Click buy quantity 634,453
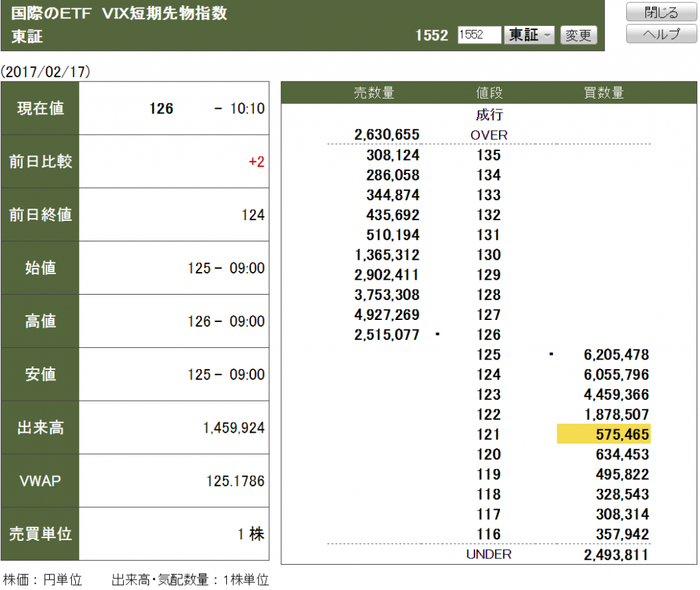700x590 pixels. click(622, 455)
